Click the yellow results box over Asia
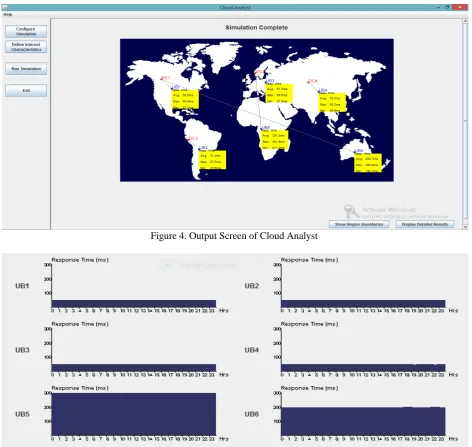Screen dimensions: 472x447 332,103
